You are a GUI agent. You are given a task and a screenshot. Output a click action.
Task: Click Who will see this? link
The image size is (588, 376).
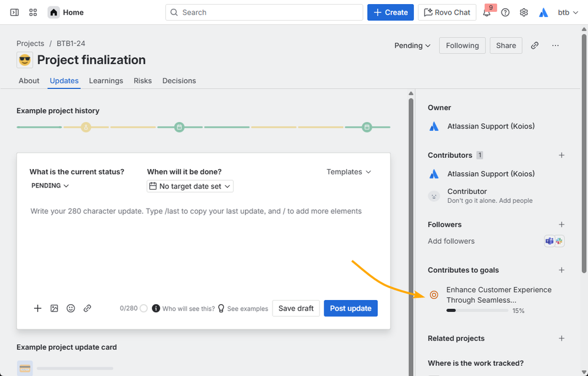click(x=188, y=309)
